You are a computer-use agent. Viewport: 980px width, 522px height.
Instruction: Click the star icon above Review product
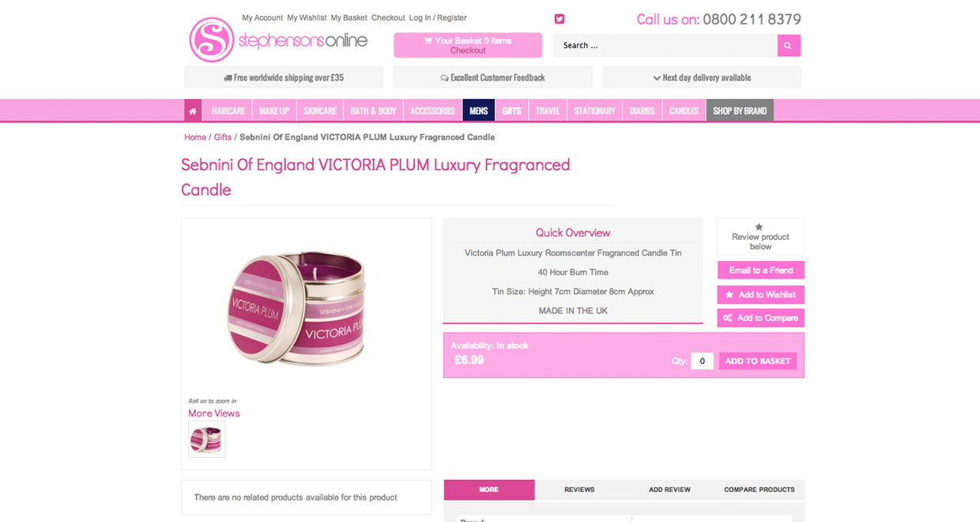pyautogui.click(x=759, y=227)
